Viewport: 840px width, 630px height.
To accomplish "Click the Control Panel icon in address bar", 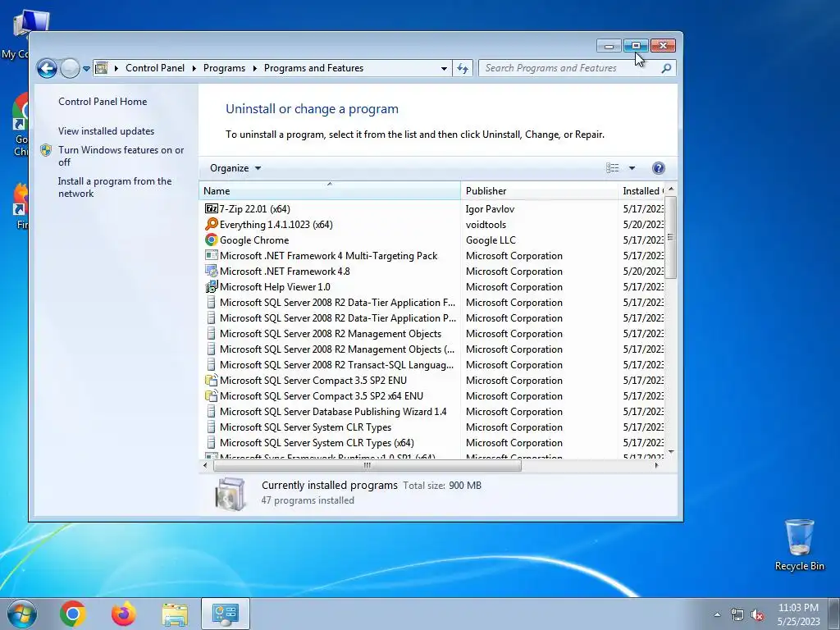I will pos(101,68).
